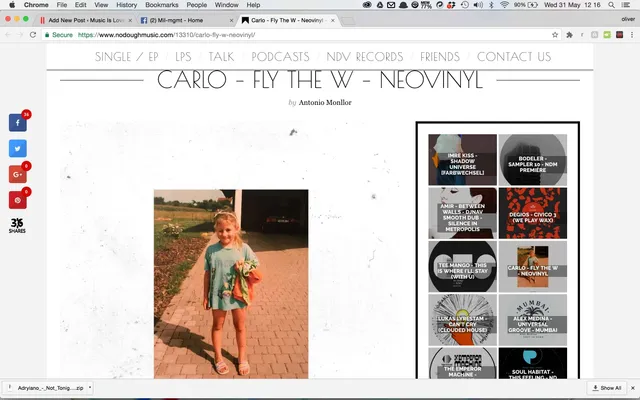Share post on Google Plus icon

point(18,175)
